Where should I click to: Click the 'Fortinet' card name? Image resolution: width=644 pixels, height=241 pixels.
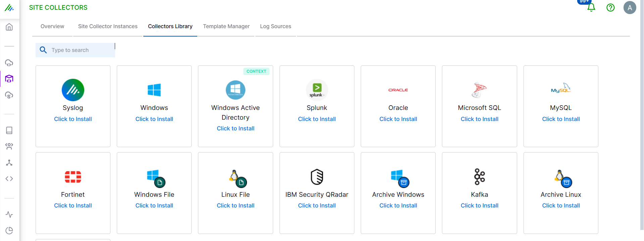(73, 194)
